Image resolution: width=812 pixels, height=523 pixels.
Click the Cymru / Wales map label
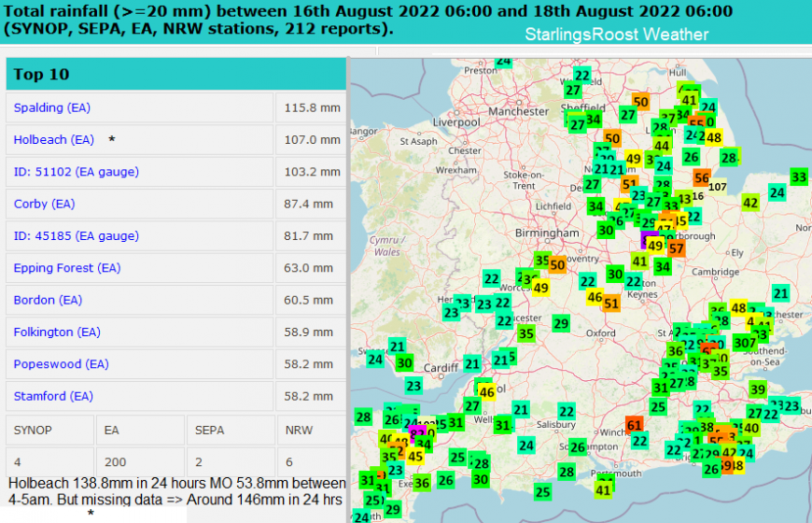click(x=386, y=247)
